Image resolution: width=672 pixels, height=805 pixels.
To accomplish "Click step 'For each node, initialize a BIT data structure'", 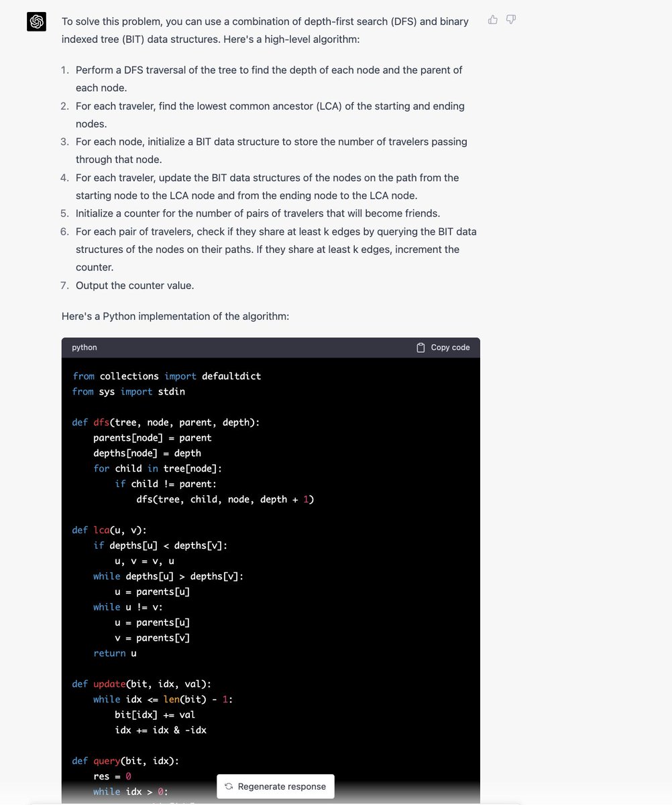I will pyautogui.click(x=272, y=150).
